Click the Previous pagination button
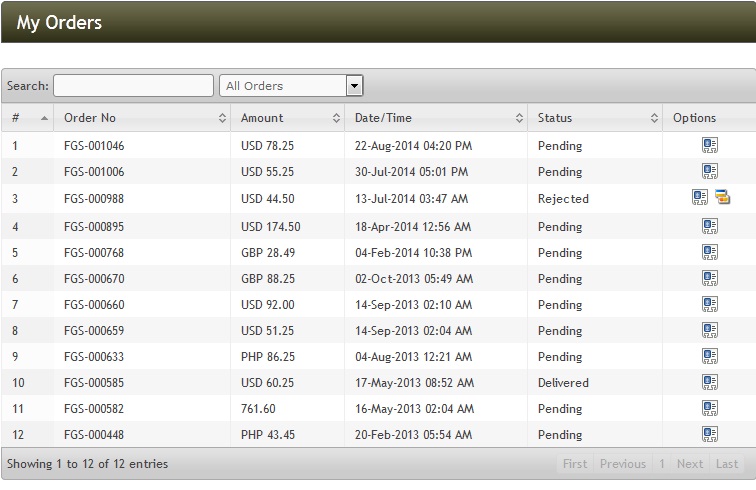 click(622, 464)
